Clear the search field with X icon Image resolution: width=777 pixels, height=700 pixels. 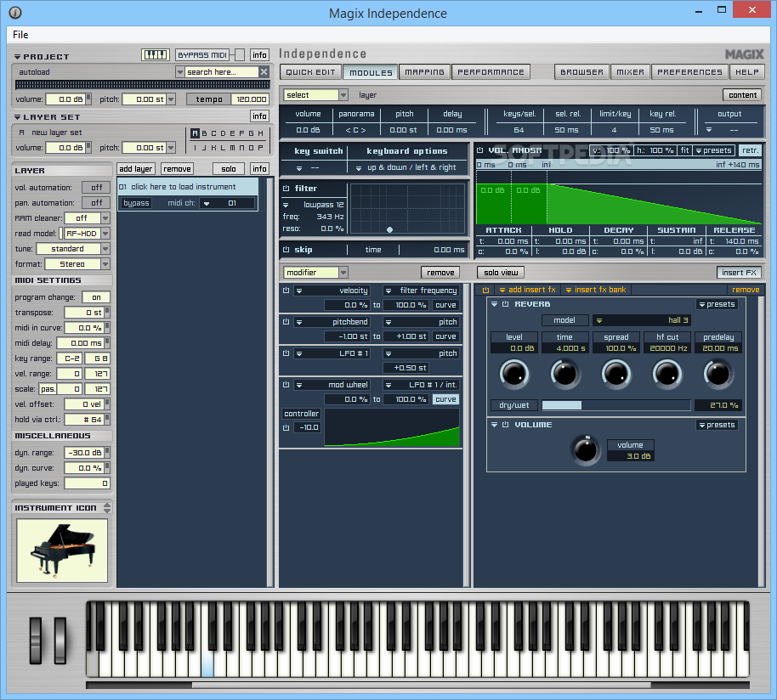264,72
